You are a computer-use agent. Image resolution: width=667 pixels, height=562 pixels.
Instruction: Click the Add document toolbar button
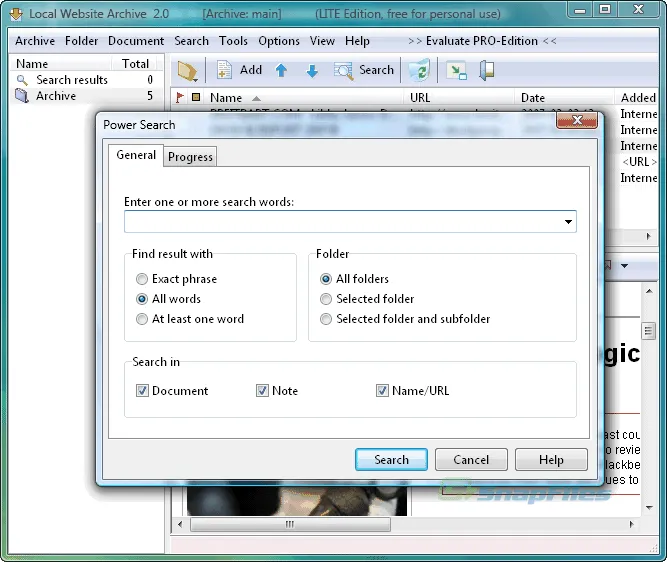239,70
